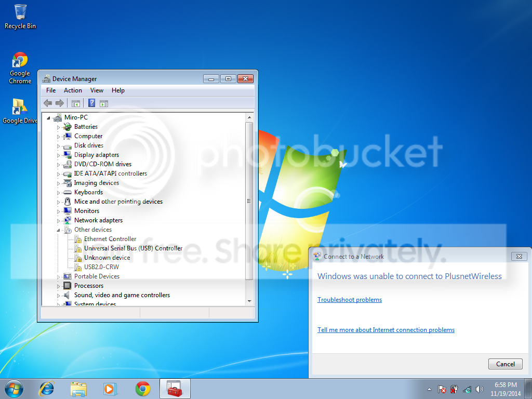Open the View menu
The image size is (532, 399).
point(97,90)
